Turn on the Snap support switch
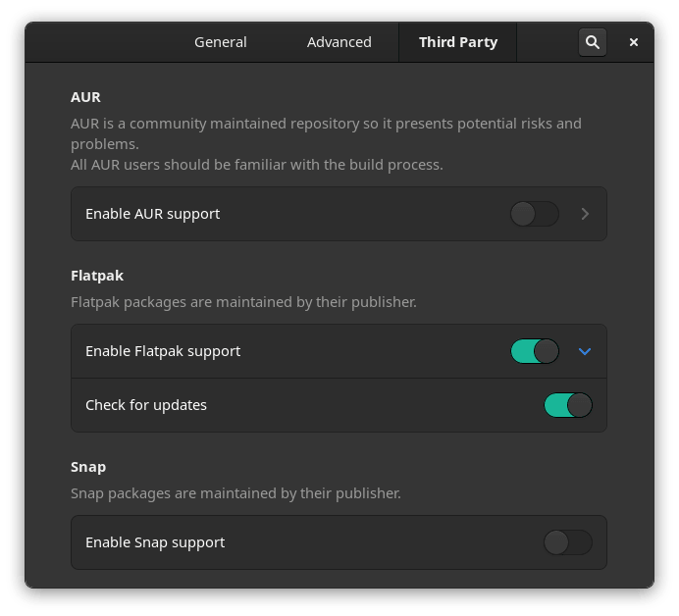Image resolution: width=679 pixels, height=616 pixels. [567, 542]
